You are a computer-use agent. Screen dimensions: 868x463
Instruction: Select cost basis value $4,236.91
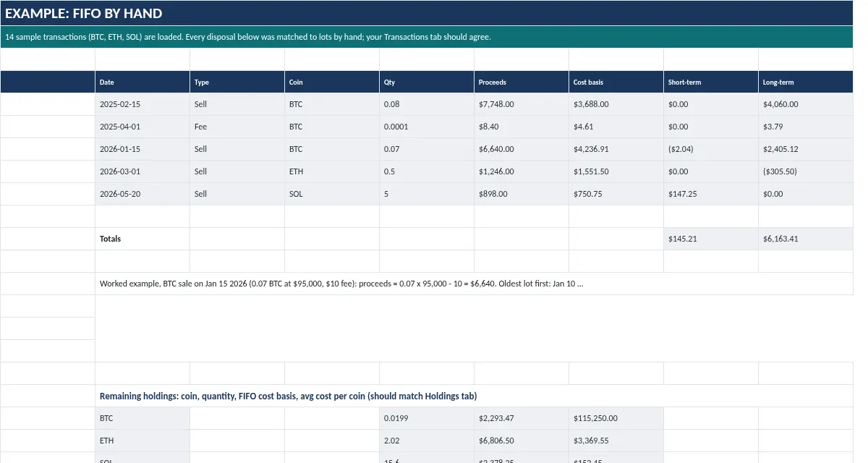616,149
